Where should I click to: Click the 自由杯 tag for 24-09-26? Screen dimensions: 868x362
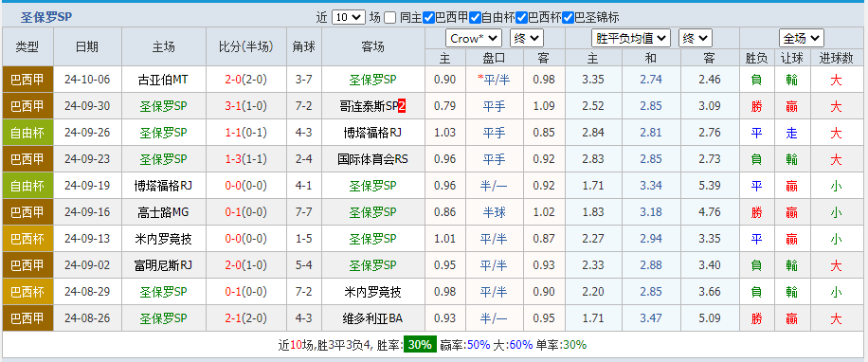click(x=27, y=133)
